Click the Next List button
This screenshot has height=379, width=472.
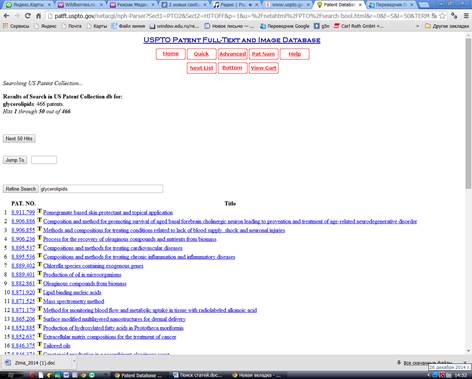[201, 68]
